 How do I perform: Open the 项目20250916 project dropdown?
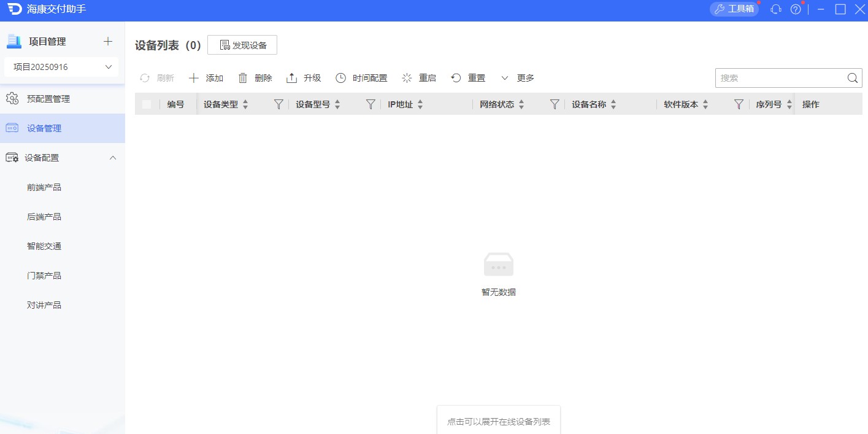pyautogui.click(x=61, y=67)
